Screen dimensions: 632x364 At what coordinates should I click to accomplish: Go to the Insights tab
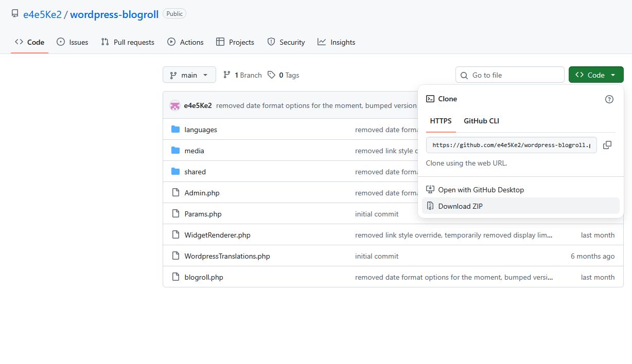(337, 42)
